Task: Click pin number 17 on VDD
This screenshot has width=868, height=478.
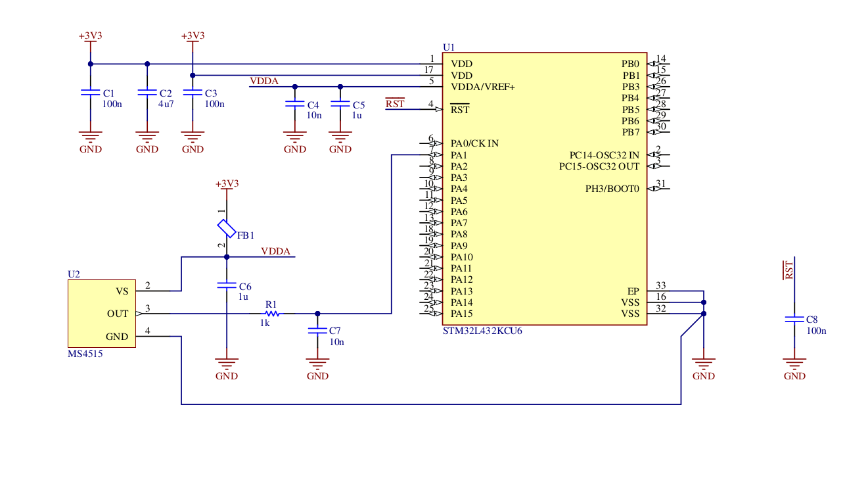Action: pyautogui.click(x=428, y=70)
